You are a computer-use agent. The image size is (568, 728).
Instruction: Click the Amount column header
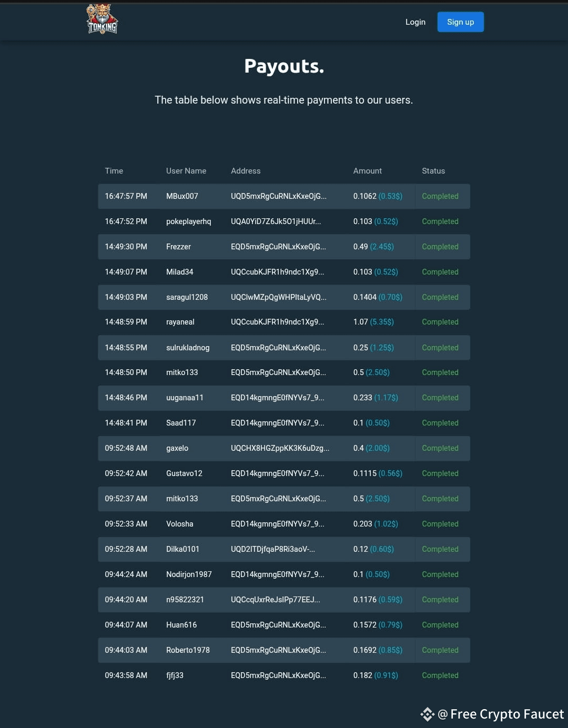368,171
